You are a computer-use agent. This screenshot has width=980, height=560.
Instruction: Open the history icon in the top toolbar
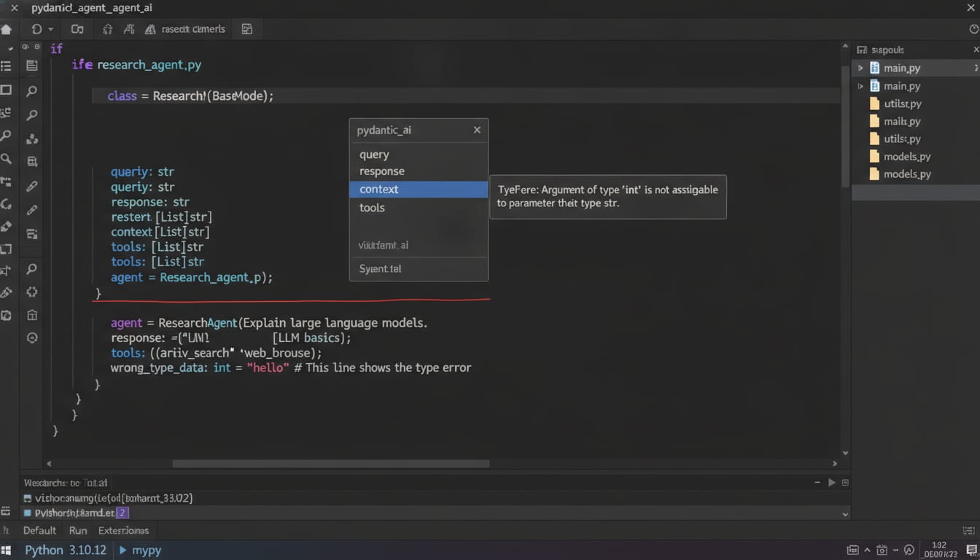point(36,29)
